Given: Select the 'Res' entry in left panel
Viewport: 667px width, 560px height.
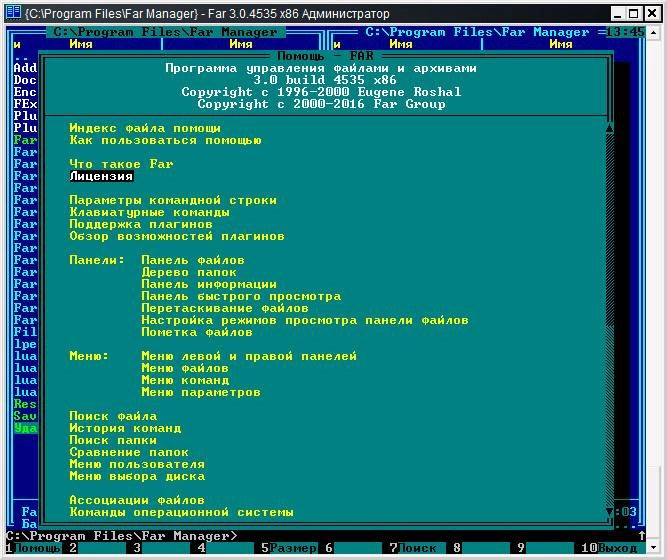Looking at the screenshot, I should pyautogui.click(x=25, y=404).
